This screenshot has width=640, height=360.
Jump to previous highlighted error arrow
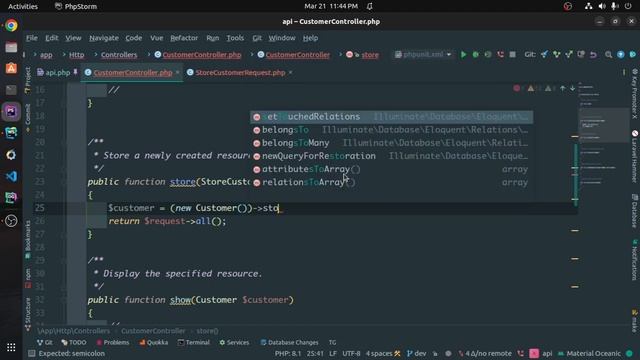[563, 88]
